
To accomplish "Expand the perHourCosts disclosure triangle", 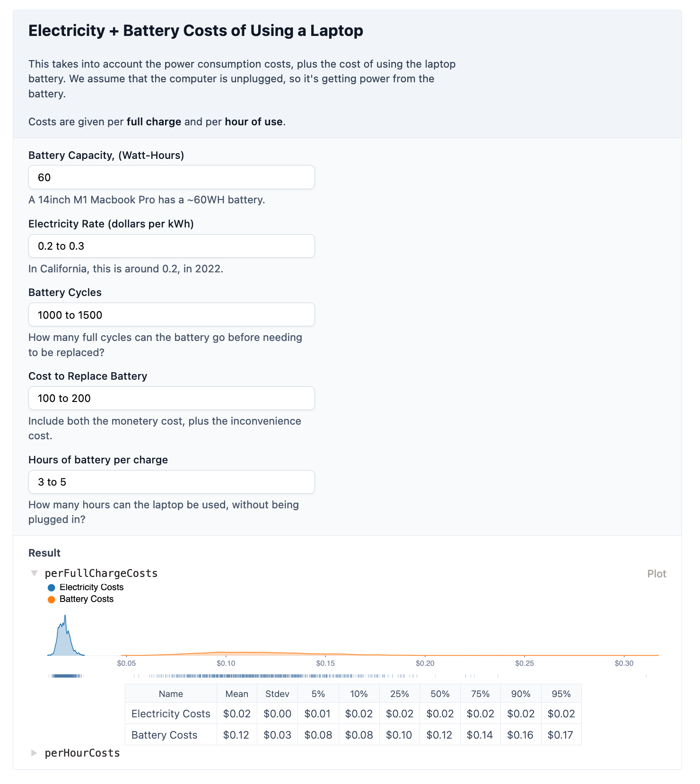I will 34,753.
